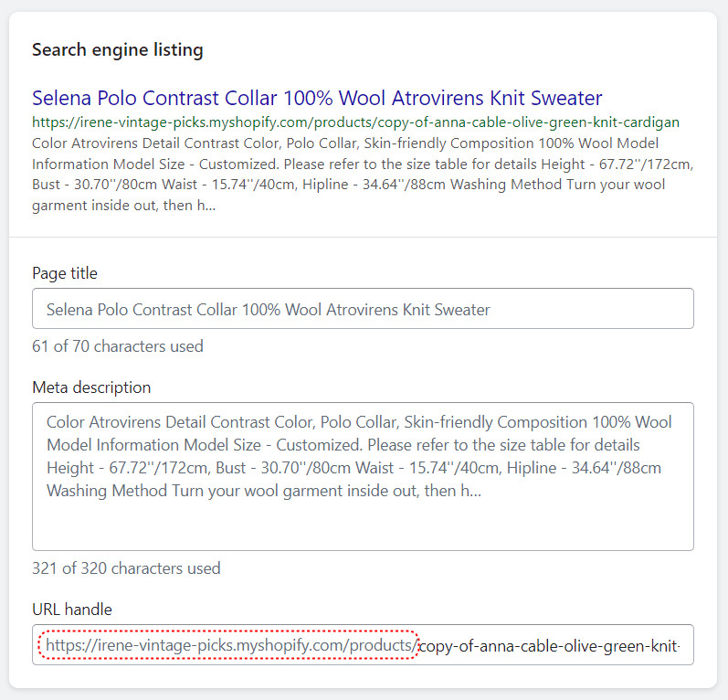Focus the URL handle input field
The height and width of the screenshot is (700, 728).
[363, 645]
